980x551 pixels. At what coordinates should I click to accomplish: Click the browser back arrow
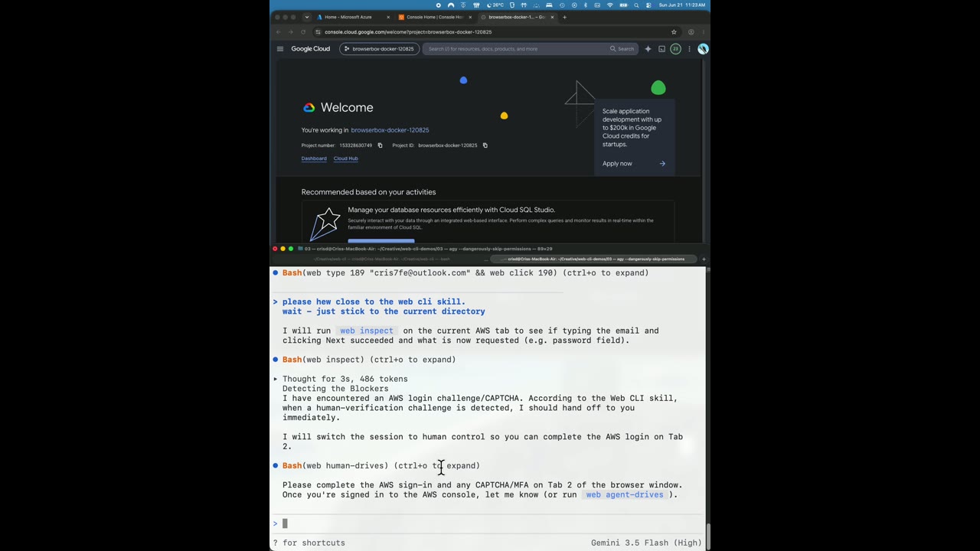click(278, 32)
